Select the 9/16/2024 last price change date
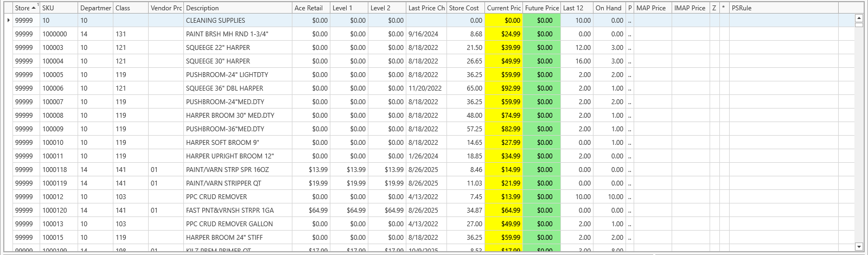Image resolution: width=868 pixels, height=255 pixels. tap(426, 34)
